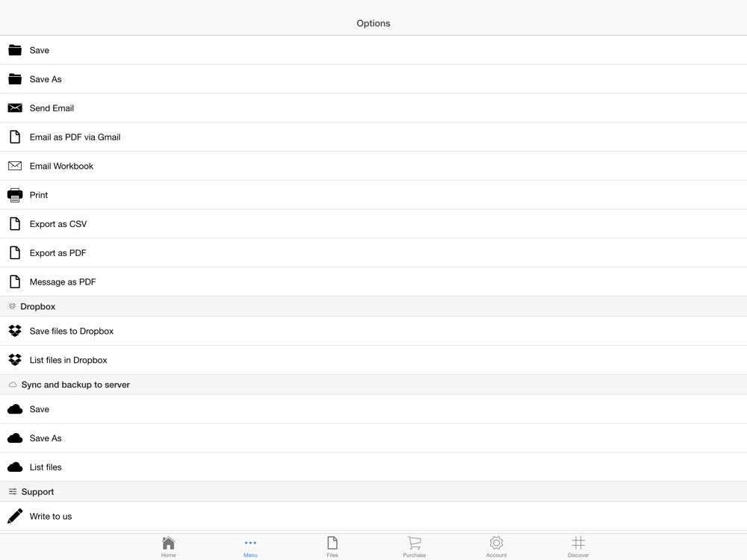Image resolution: width=747 pixels, height=560 pixels.
Task: Switch to the Files tab
Action: click(x=332, y=547)
